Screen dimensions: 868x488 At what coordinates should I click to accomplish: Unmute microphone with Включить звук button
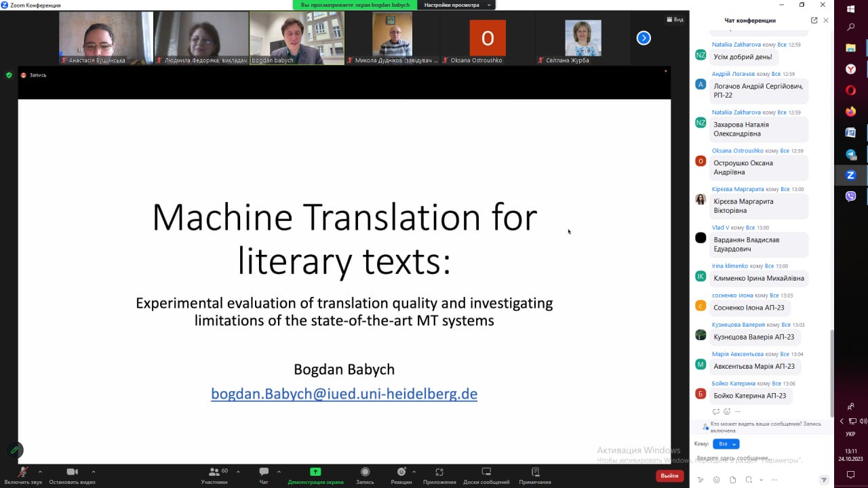[x=22, y=472]
